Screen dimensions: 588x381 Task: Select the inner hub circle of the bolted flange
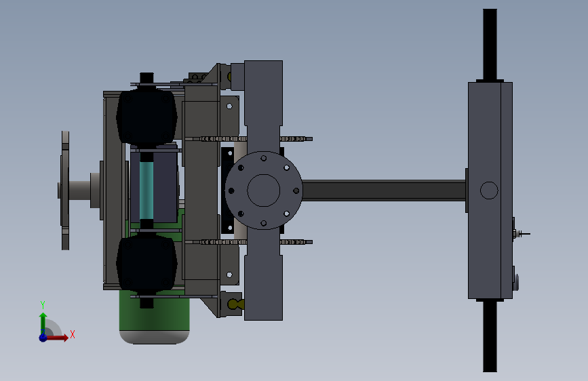pos(264,190)
